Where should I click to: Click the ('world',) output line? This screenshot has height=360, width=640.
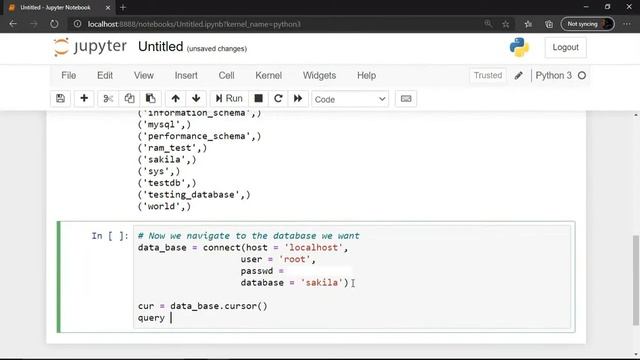(x=164, y=207)
